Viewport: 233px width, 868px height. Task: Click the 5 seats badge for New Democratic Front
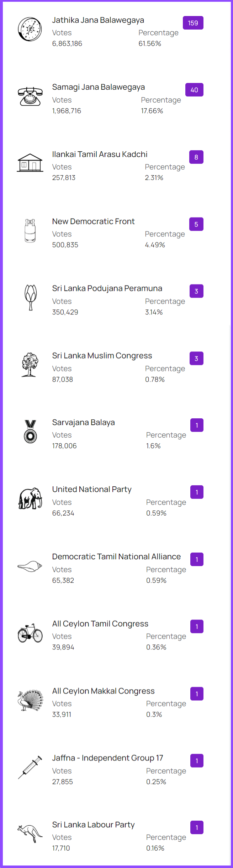pyautogui.click(x=196, y=224)
